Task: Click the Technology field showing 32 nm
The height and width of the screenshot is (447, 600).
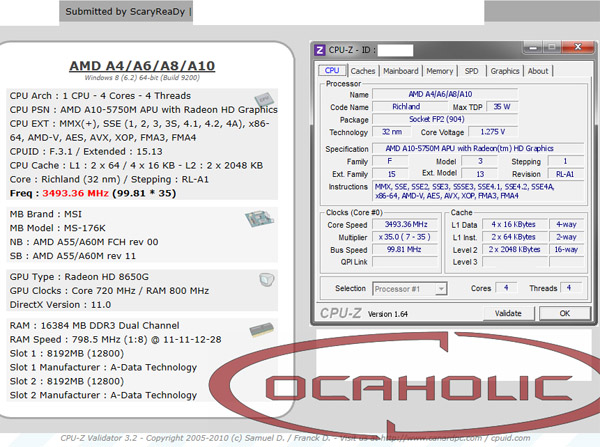Action: tap(392, 132)
